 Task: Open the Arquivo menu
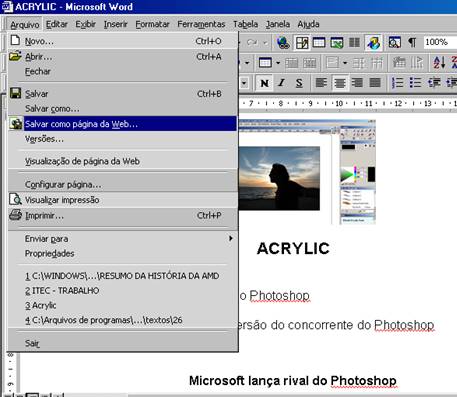(x=25, y=24)
